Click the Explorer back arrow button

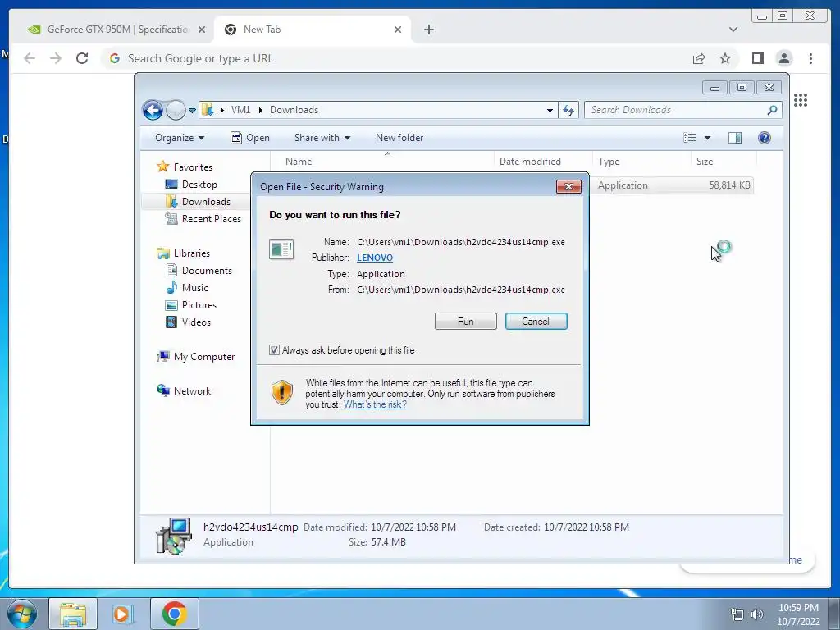(153, 111)
